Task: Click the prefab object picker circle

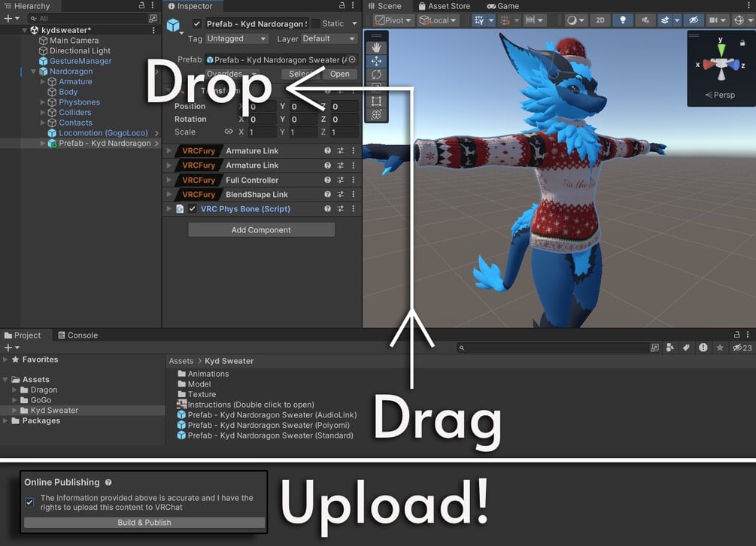Action: click(352, 59)
